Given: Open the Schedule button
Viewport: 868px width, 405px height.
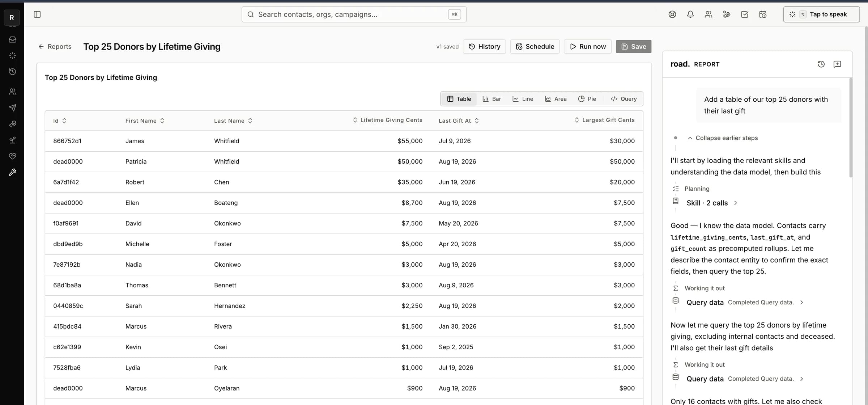Looking at the screenshot, I should click(x=535, y=46).
